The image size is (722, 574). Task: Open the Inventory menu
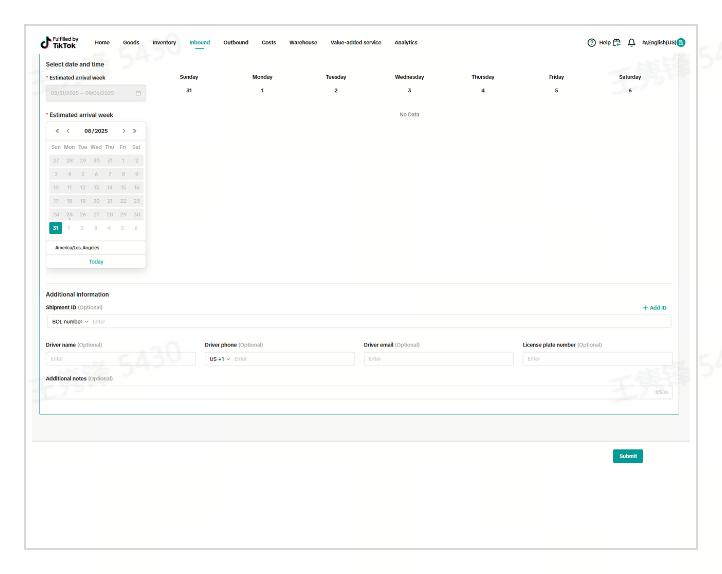click(x=164, y=42)
